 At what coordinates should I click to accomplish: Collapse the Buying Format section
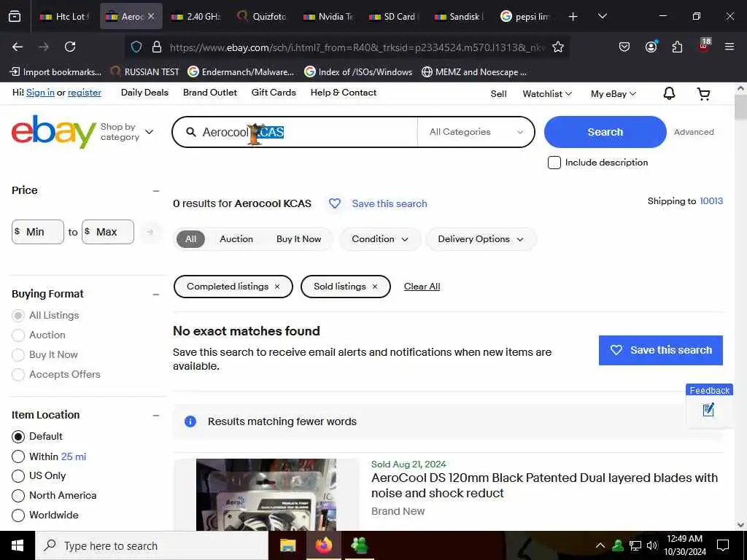pyautogui.click(x=156, y=295)
